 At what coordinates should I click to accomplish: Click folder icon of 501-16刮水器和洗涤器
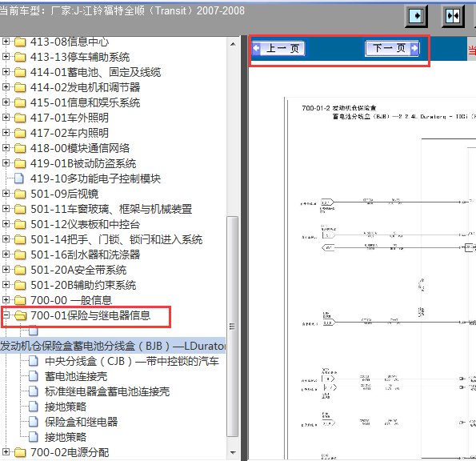(20, 255)
